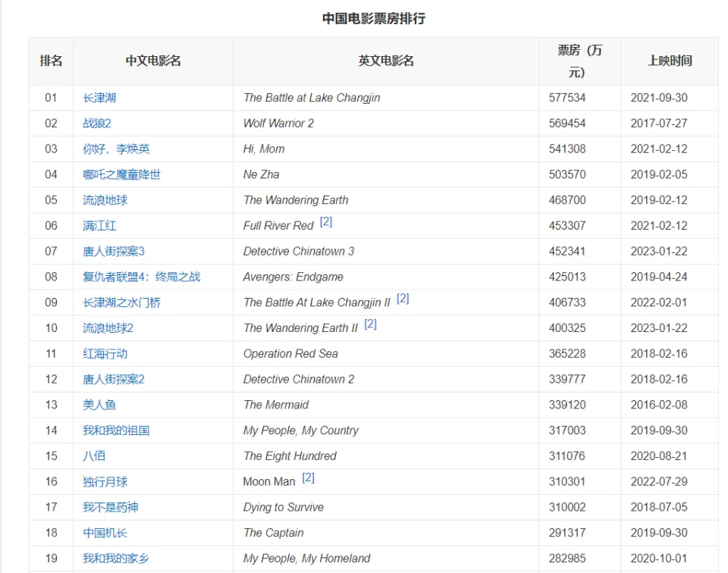This screenshot has width=728, height=573.
Task: Open the 中国机长 link
Action: (x=105, y=533)
